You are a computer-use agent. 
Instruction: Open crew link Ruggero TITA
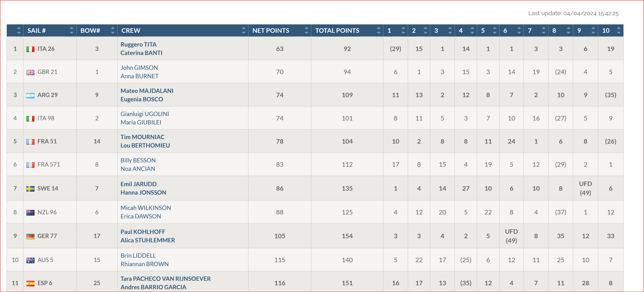[139, 45]
